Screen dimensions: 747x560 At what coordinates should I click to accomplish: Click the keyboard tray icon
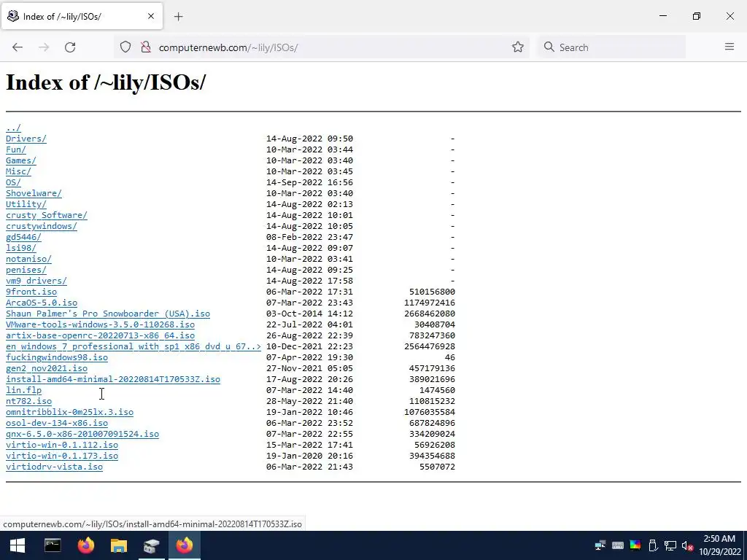click(617, 545)
